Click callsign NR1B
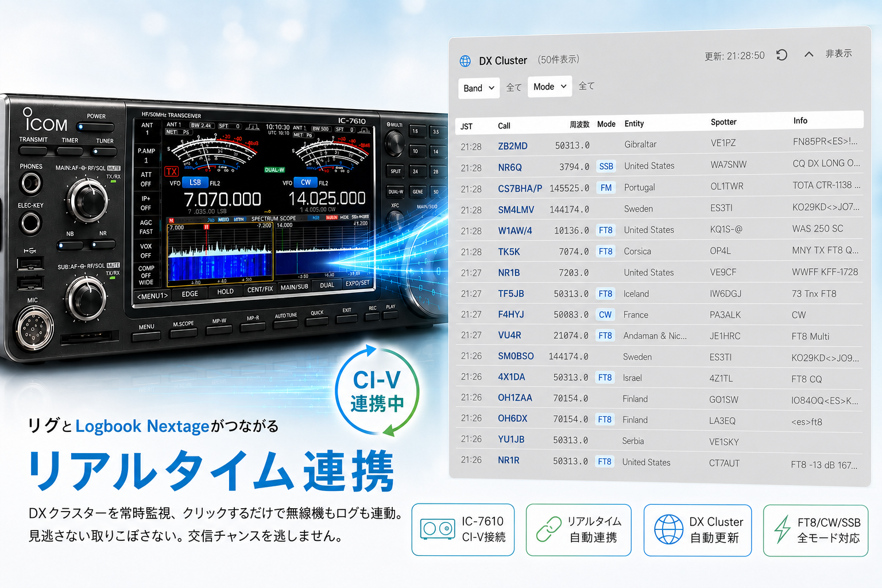The height and width of the screenshot is (588, 882). pyautogui.click(x=509, y=273)
